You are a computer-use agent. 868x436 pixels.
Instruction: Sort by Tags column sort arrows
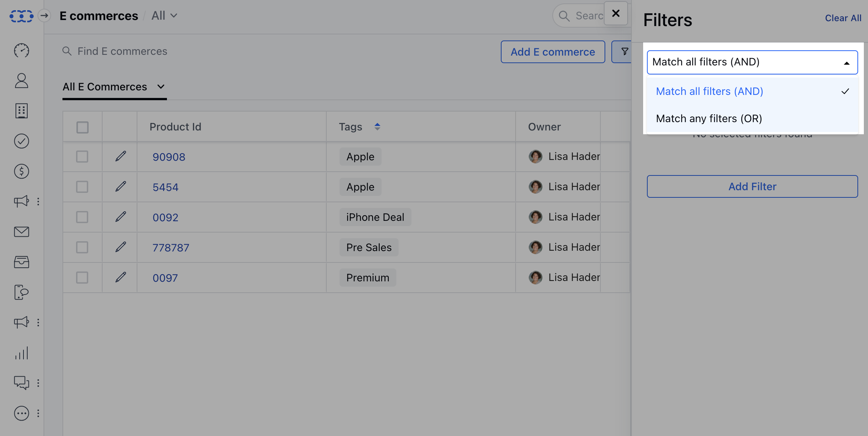(x=377, y=127)
